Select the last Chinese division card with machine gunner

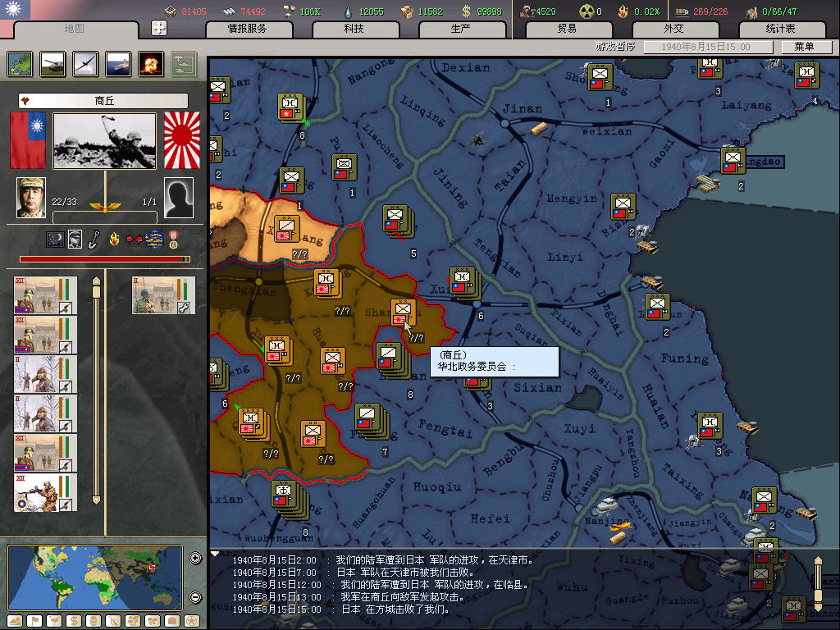45,493
